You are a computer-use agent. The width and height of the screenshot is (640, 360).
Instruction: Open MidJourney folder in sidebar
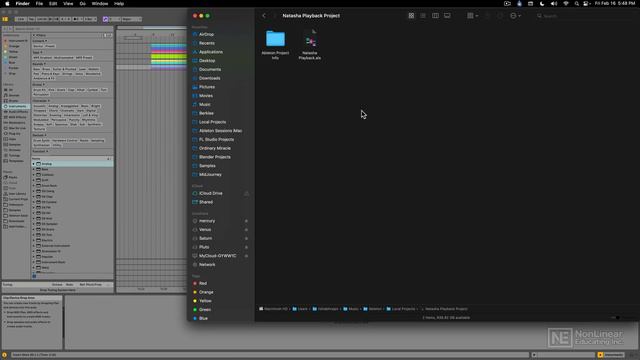click(210, 174)
